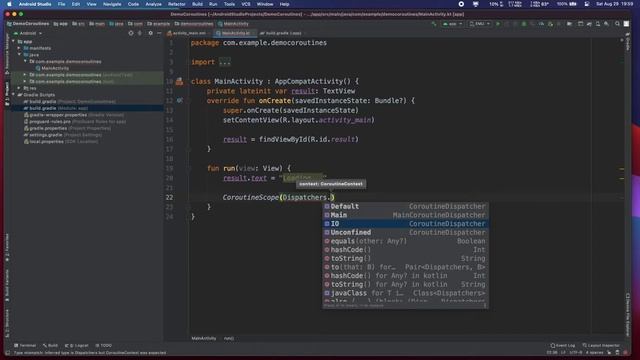
Task: Open TODO tool window button
Action: 104,345
